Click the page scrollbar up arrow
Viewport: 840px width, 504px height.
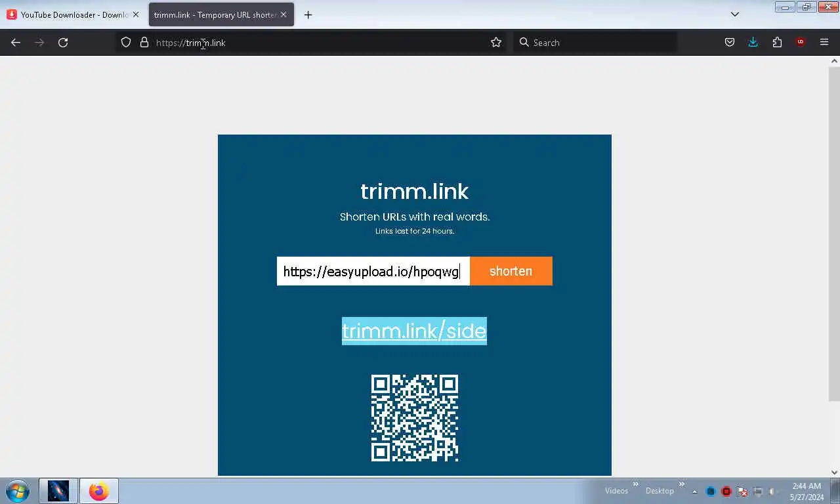834,61
